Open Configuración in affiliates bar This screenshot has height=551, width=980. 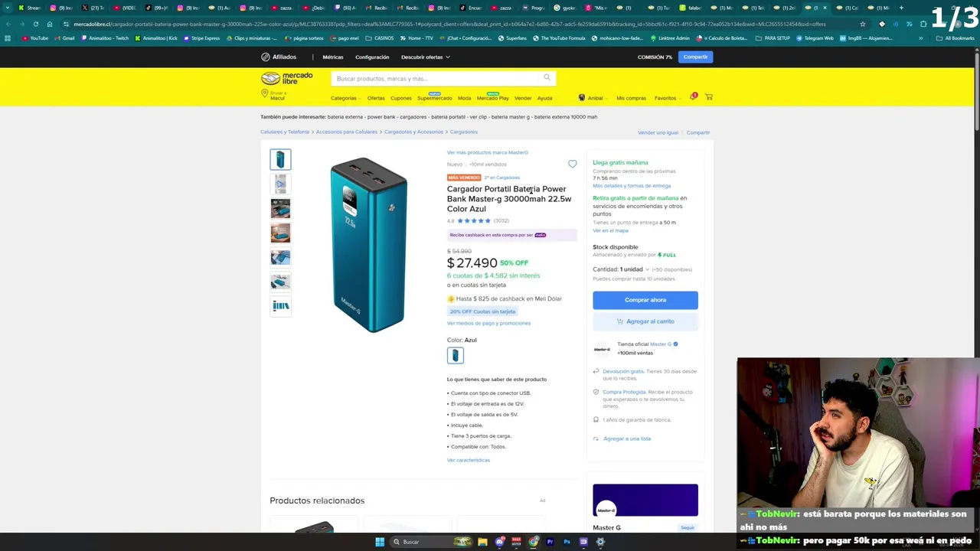click(x=372, y=57)
